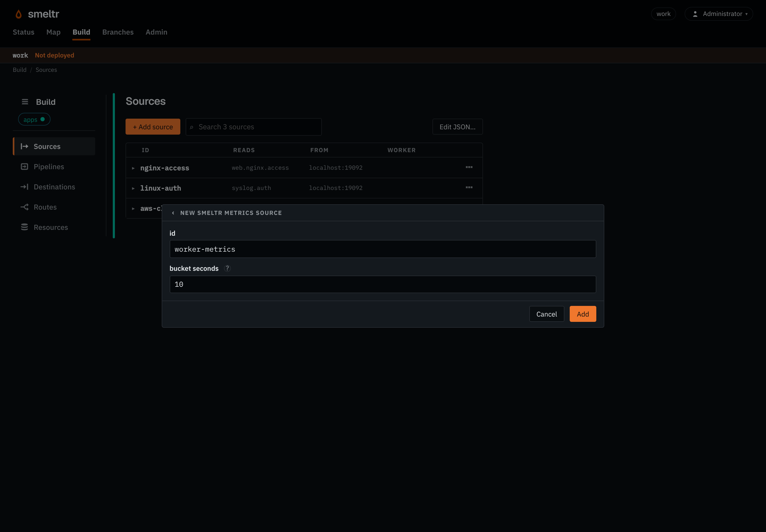Show help for bucket seconds
This screenshot has width=766, height=532.
click(227, 268)
